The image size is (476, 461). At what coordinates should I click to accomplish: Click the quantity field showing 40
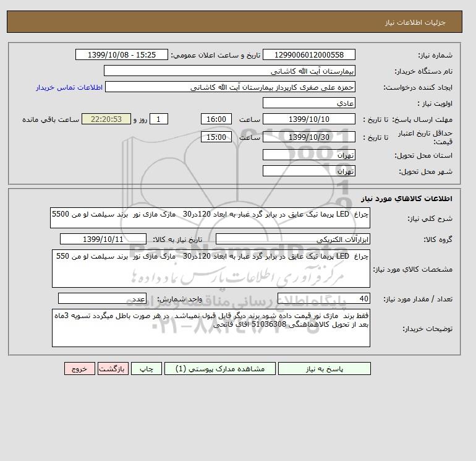click(324, 298)
